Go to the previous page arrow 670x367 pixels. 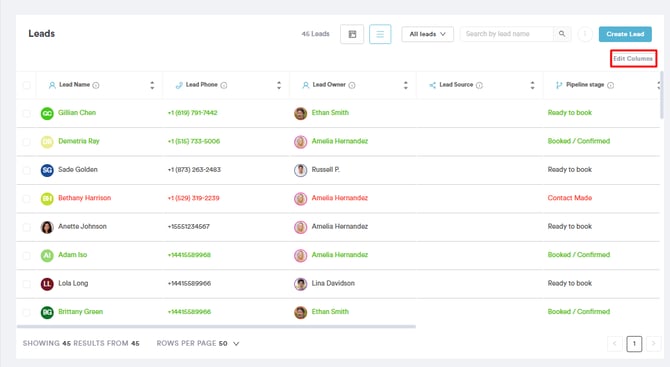pos(615,344)
